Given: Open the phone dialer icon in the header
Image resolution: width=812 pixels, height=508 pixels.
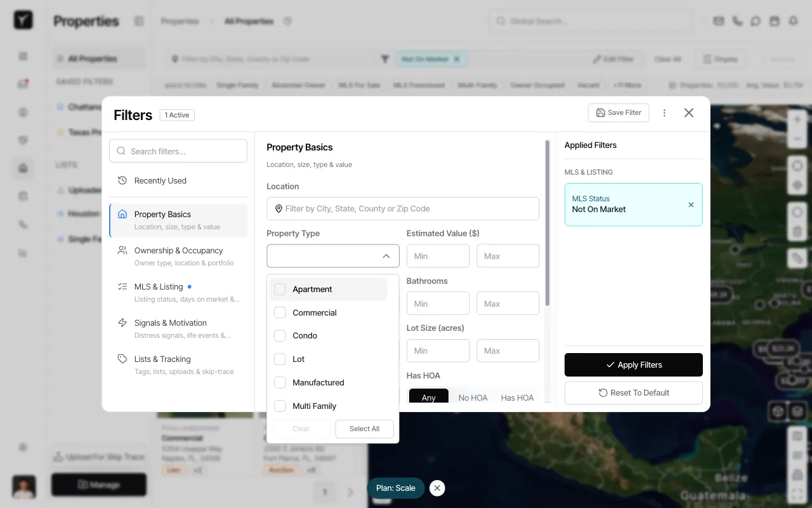Looking at the screenshot, I should click(x=737, y=21).
